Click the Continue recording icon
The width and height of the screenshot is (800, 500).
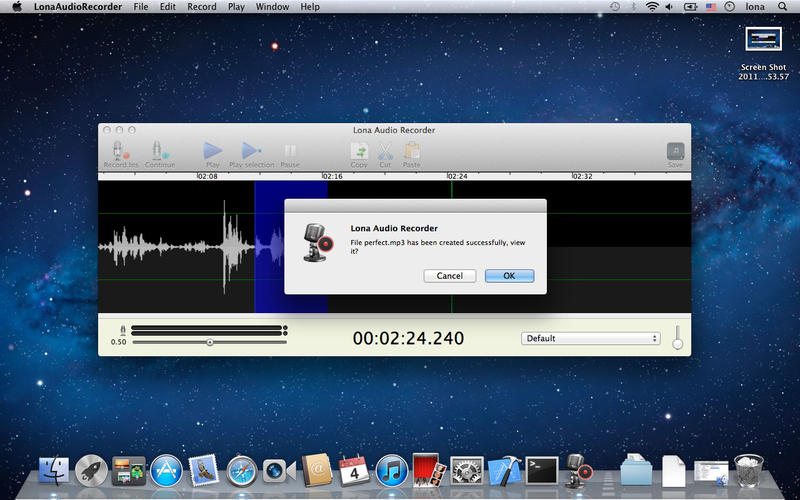tap(159, 151)
